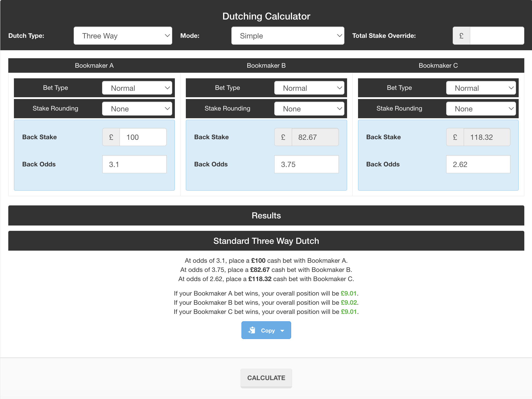The width and height of the screenshot is (532, 399).
Task: Click the Bookmaker B column header
Action: (266, 66)
